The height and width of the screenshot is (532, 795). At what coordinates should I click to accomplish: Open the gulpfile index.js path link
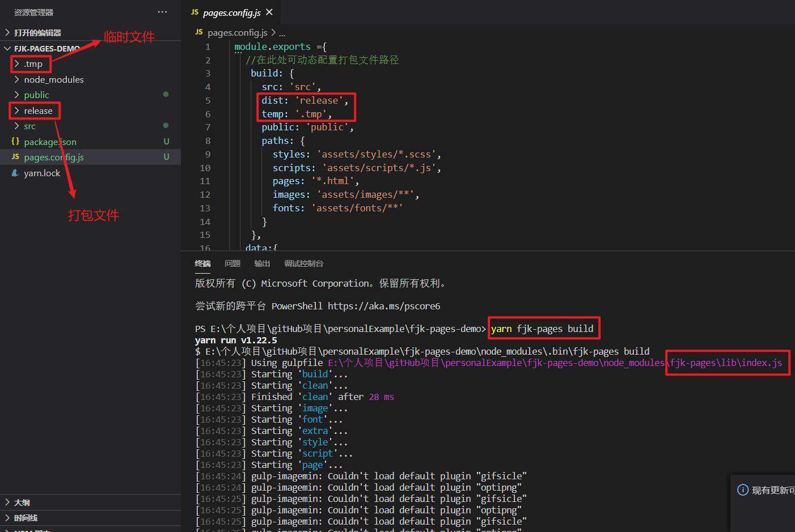pyautogui.click(x=555, y=363)
